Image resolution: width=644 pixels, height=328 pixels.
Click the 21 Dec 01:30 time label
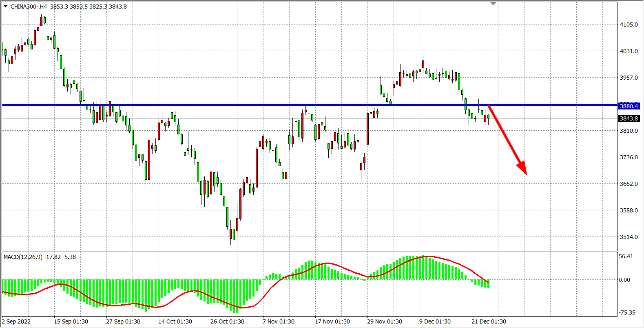point(489,321)
